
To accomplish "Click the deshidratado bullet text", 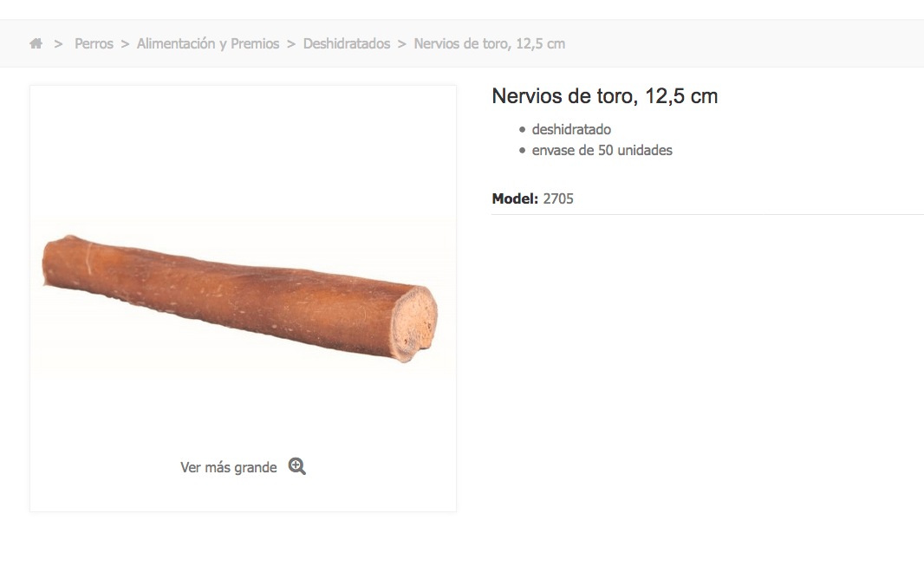I will coord(571,129).
